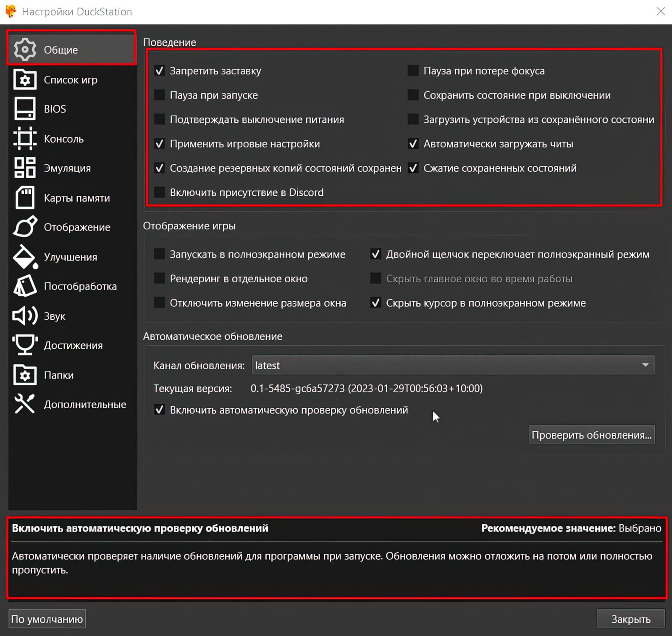This screenshot has width=672, height=636.
Task: Open the Список игр section
Action: [72, 79]
